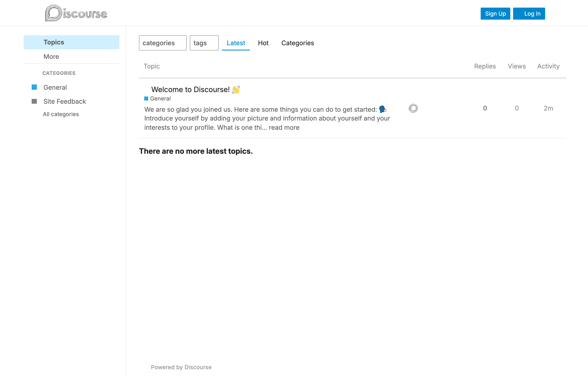Screen dimensions: 588x376
Task: Switch to the Categories tab
Action: pyautogui.click(x=297, y=43)
